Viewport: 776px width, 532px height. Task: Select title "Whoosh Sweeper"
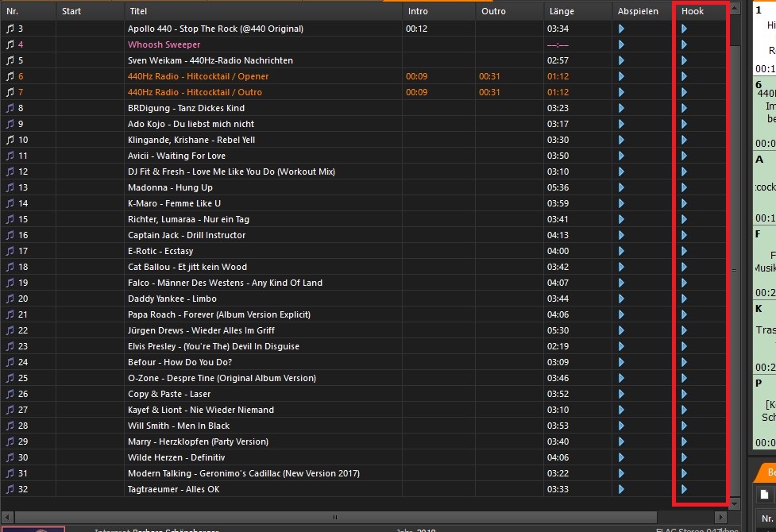point(164,44)
